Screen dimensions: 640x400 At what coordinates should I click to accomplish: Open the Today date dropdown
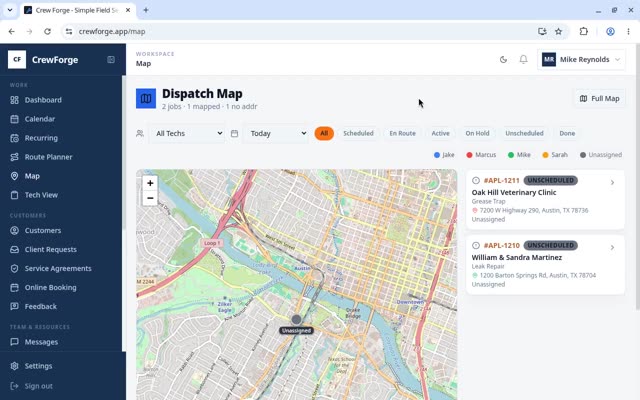[277, 133]
